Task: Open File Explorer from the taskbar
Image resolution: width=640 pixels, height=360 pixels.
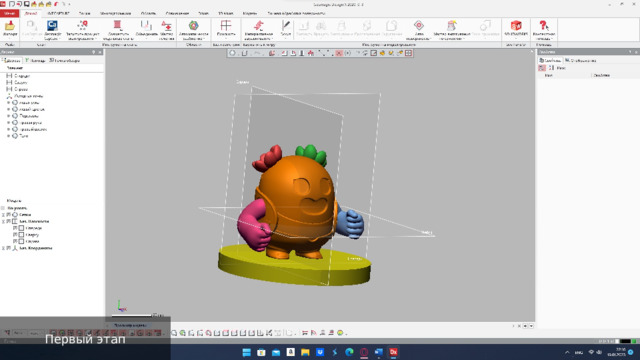Action: (x=305, y=352)
